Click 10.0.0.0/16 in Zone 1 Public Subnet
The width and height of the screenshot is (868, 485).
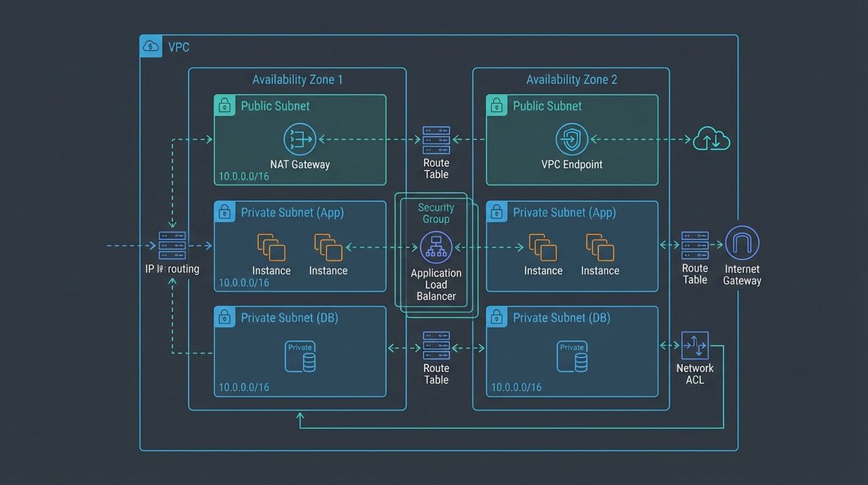(x=244, y=177)
